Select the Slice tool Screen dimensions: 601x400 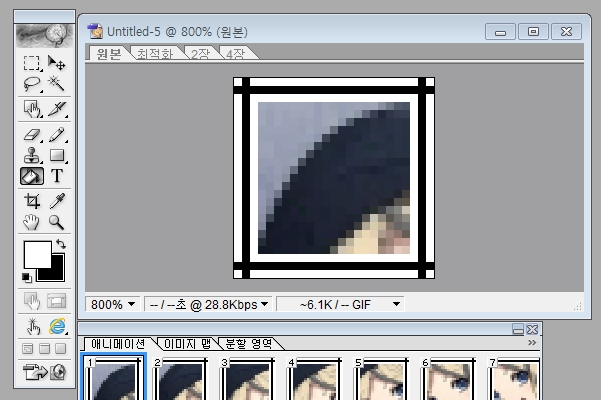(x=57, y=109)
